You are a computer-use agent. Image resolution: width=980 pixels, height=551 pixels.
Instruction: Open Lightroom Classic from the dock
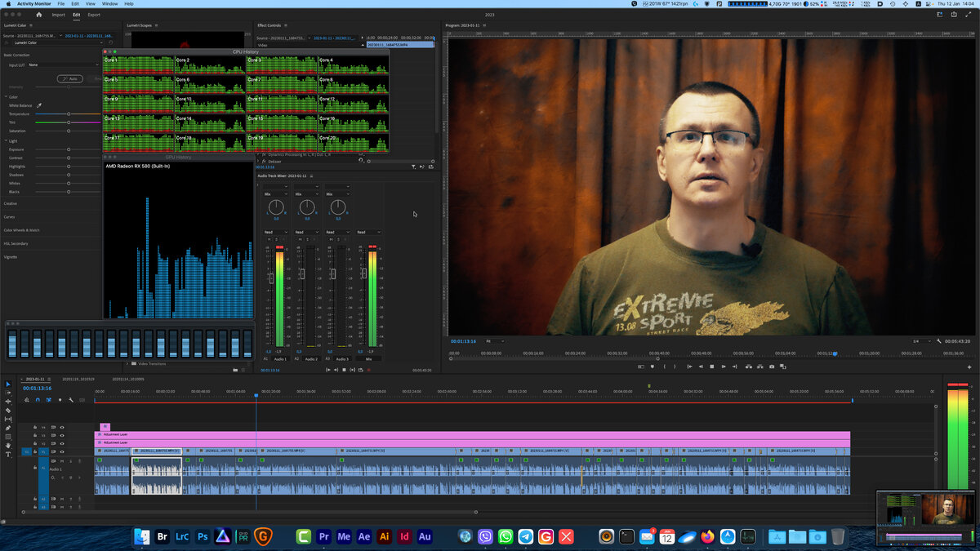point(182,536)
